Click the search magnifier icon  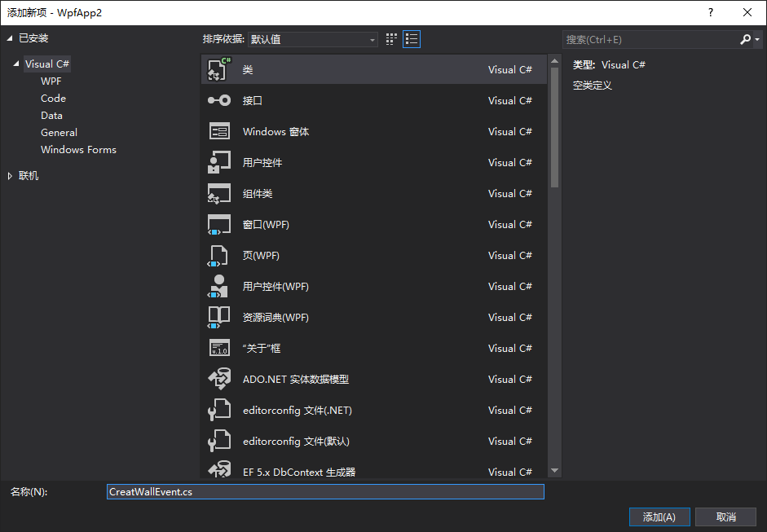click(745, 39)
